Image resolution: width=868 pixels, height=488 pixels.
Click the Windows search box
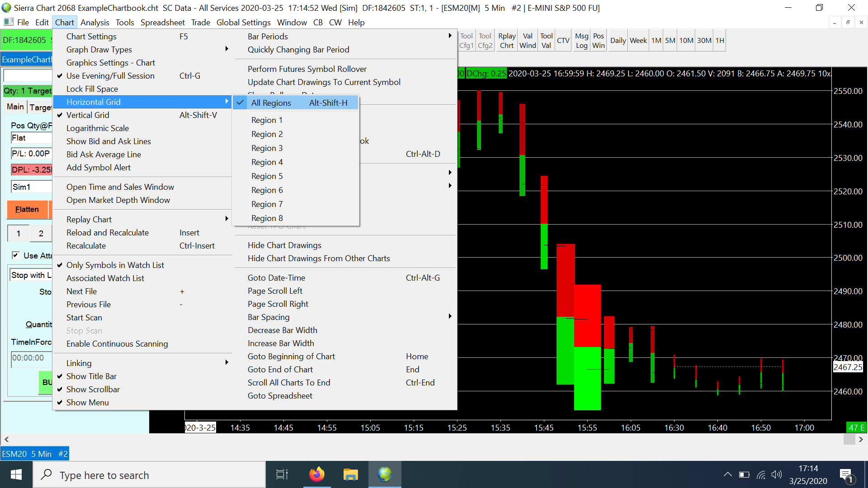pos(149,475)
